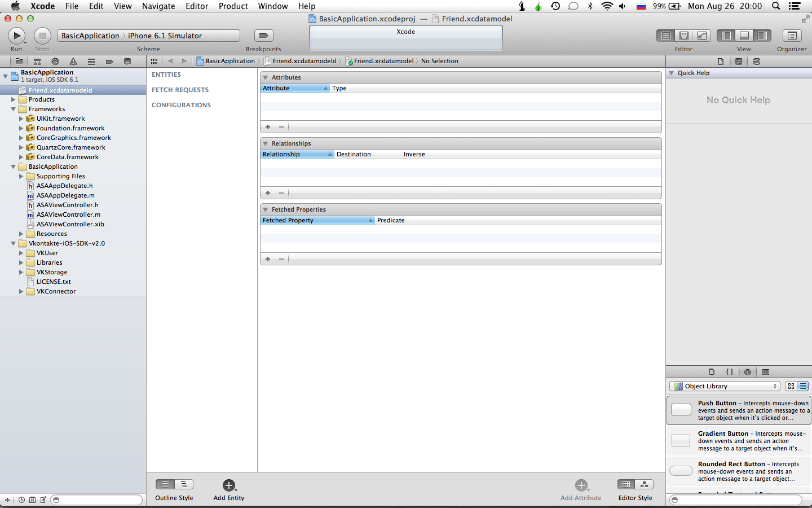
Task: Go forward in the jump bar history
Action: (x=184, y=61)
